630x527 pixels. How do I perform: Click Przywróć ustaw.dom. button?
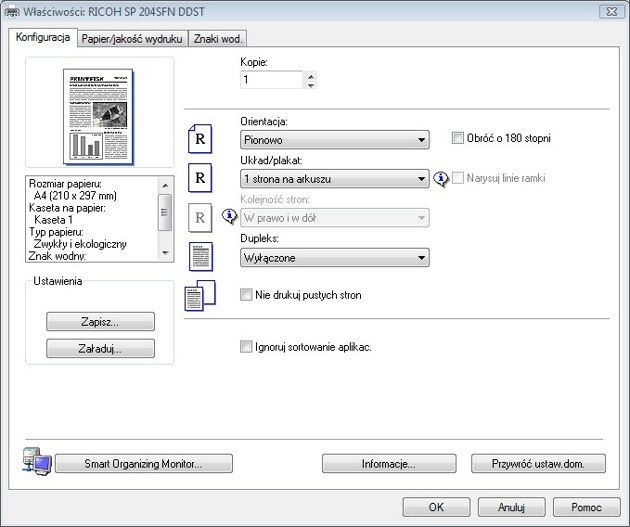[x=538, y=464]
